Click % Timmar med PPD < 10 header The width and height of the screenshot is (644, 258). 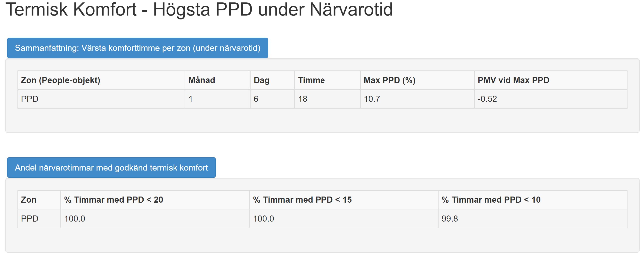click(x=491, y=200)
